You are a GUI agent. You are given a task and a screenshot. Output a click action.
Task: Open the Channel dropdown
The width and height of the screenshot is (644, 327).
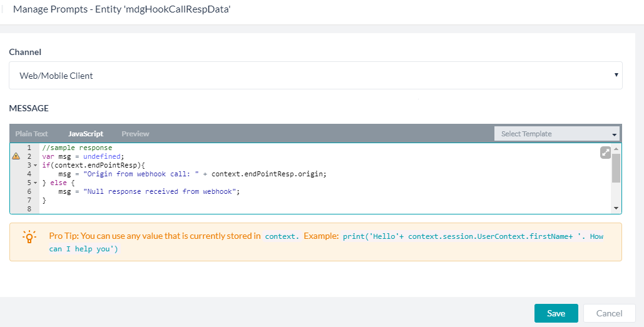coord(315,76)
